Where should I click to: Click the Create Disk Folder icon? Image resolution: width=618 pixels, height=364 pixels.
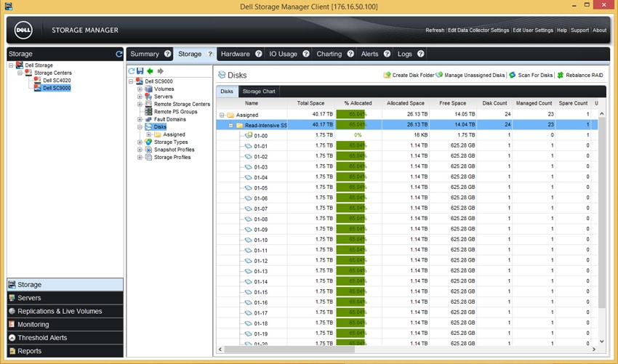click(387, 75)
